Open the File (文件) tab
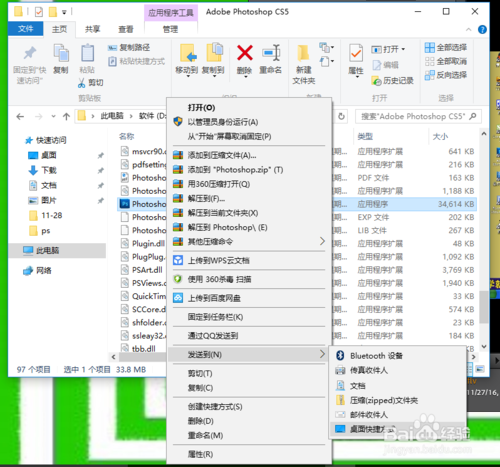The image size is (500, 467). point(26,29)
